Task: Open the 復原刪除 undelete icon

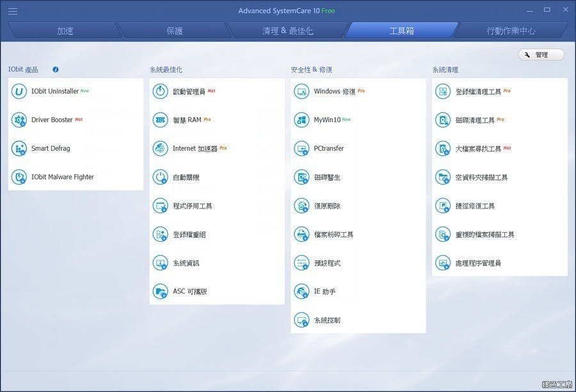Action: point(301,205)
